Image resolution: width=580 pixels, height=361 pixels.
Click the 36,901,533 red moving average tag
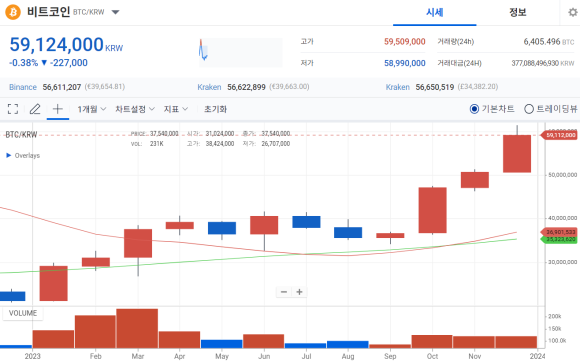point(559,232)
